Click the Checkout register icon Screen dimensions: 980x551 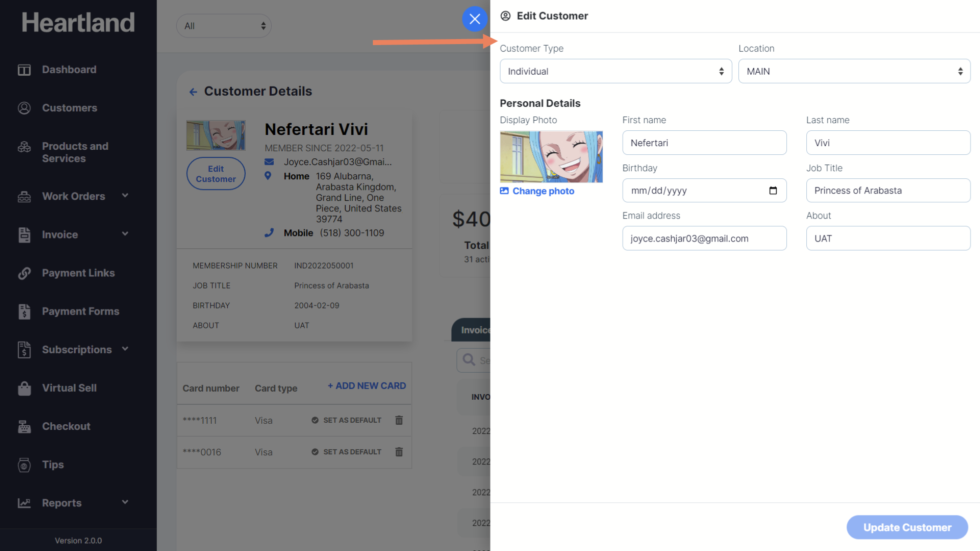pos(24,426)
